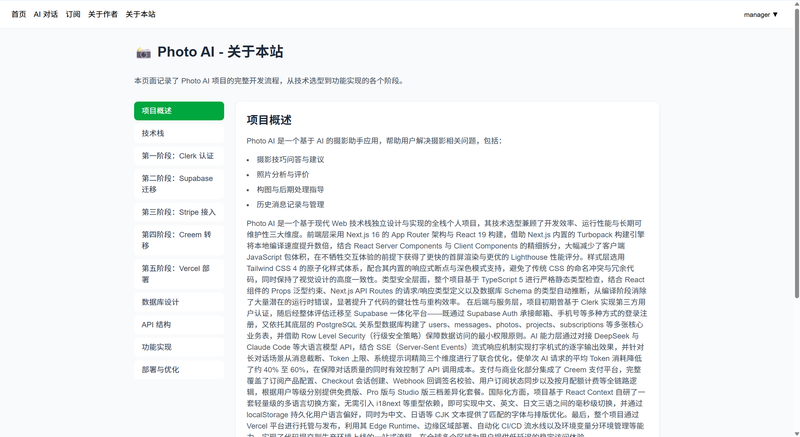Switch to the 部署与优化 sidebar tab
Screen dimensions: 800x437
[x=179, y=369]
